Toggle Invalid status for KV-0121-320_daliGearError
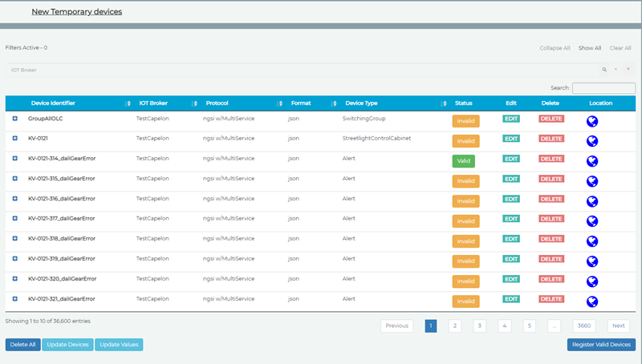Screen dimensions: 642x364 pos(465,281)
